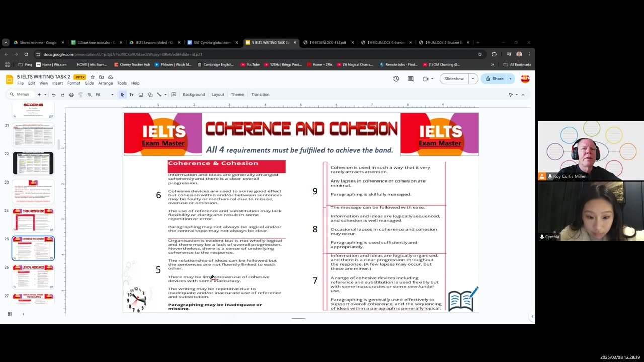Start the Slideshow
Viewport: 644px width, 362px height.
tap(454, 79)
